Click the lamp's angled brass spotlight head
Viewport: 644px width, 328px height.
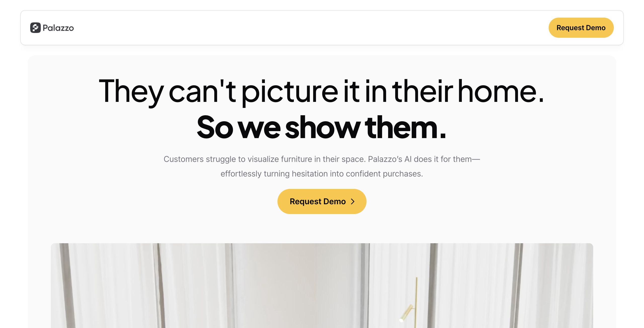[x=406, y=313]
